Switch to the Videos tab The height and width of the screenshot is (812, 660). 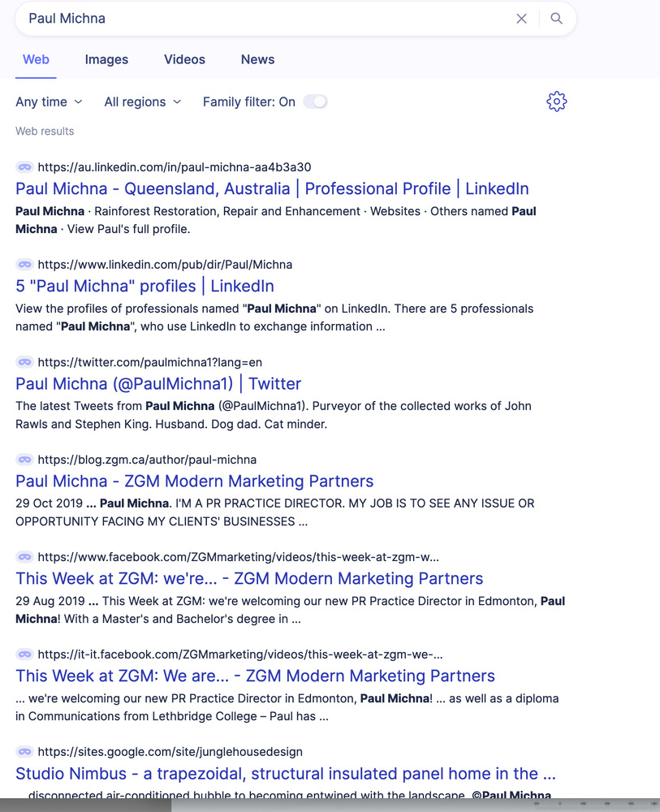click(184, 59)
